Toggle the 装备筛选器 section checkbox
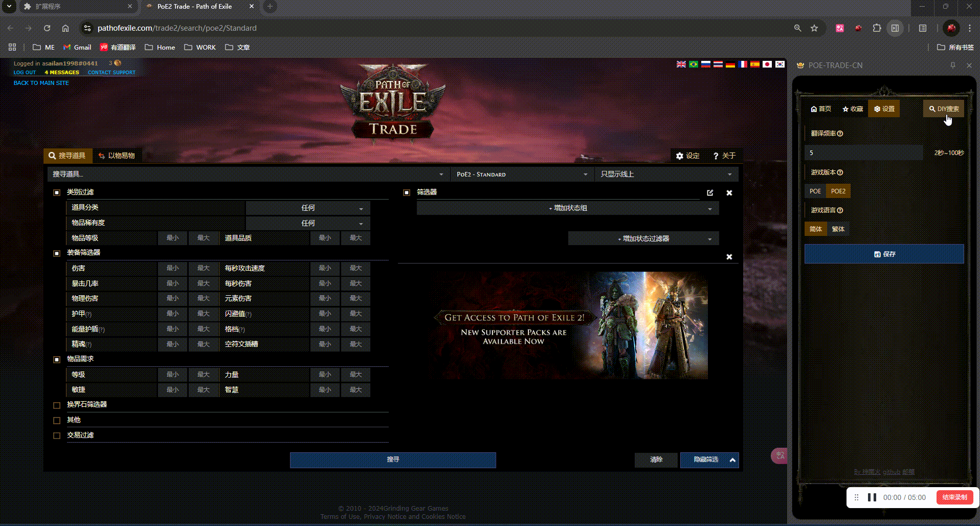 pos(57,253)
